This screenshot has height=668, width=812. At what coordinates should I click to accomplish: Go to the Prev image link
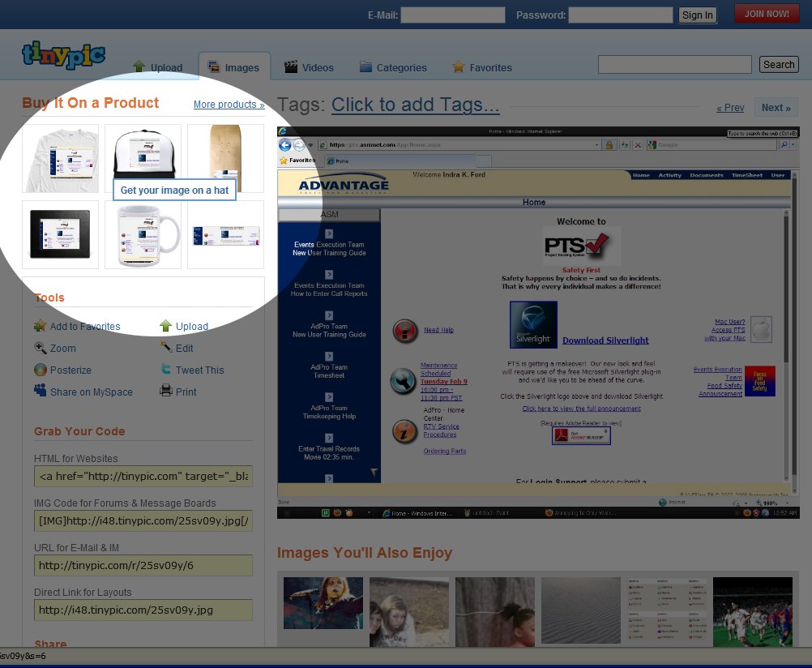point(730,108)
